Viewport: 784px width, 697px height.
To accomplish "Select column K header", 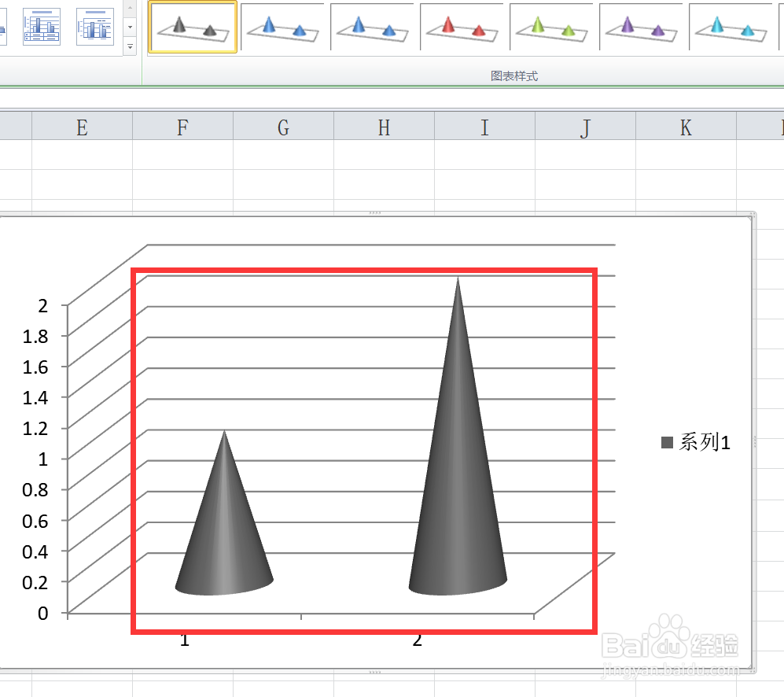I will tap(686, 127).
